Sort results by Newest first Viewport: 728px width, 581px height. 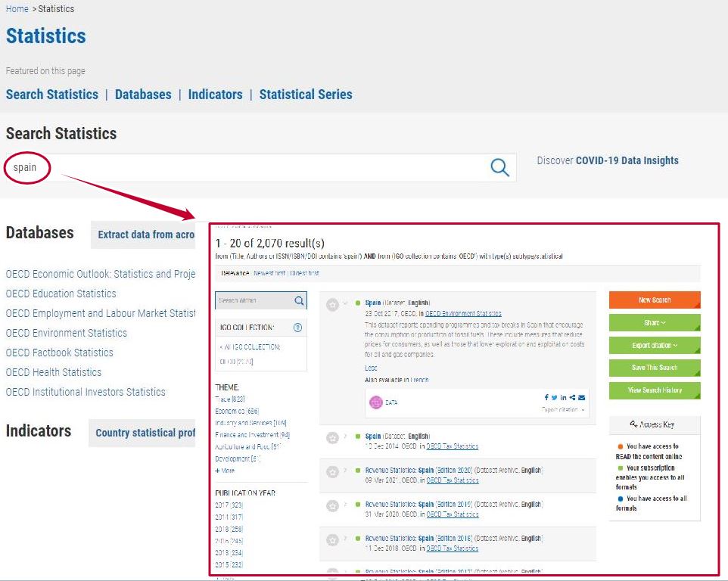(269, 273)
